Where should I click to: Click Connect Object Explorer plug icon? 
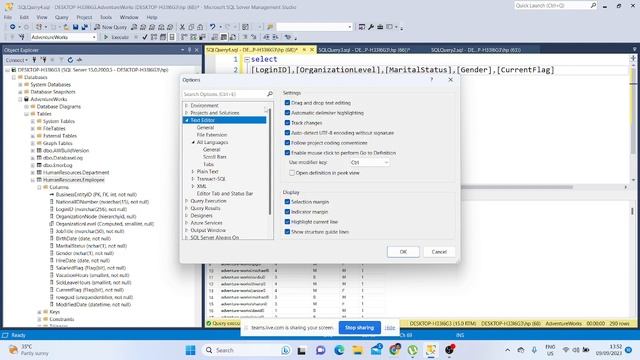click(x=34, y=60)
